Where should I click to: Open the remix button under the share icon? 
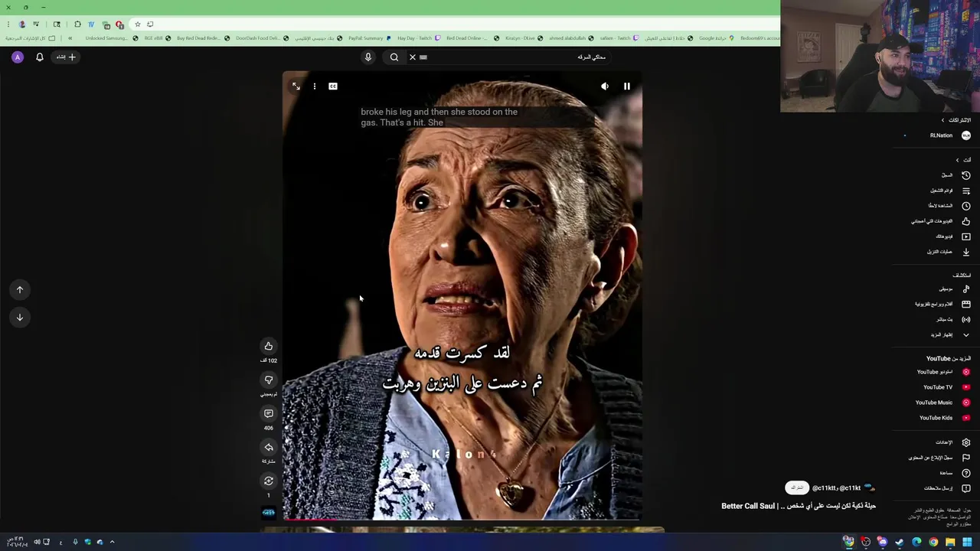(x=268, y=481)
